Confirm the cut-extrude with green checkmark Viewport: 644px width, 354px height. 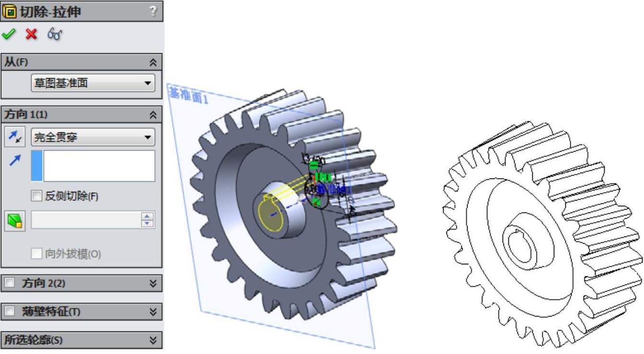tap(8, 34)
